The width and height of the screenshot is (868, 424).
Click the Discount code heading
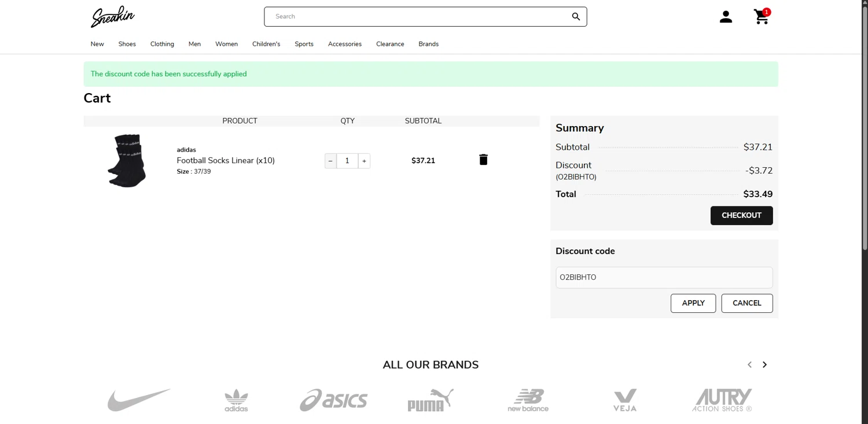[x=585, y=251]
